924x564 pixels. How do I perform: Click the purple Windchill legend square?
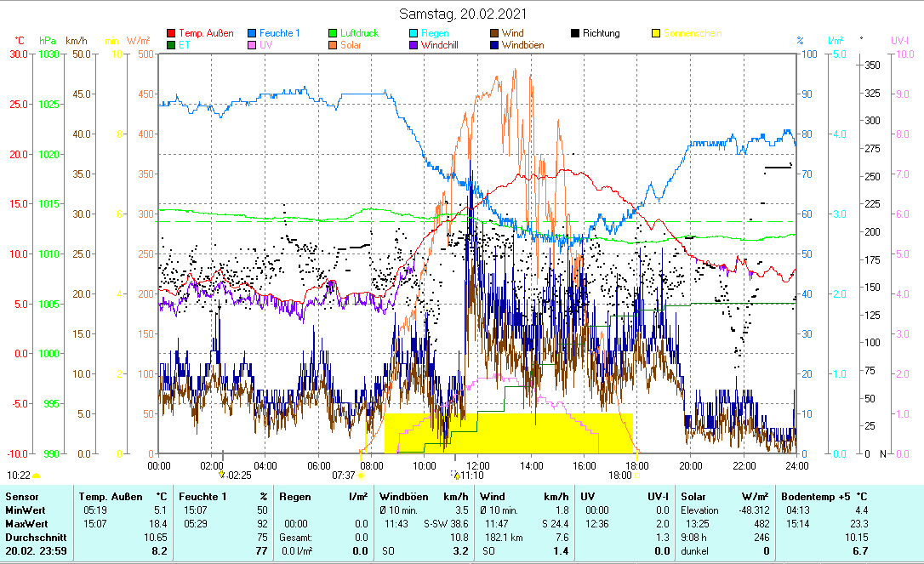(x=414, y=45)
